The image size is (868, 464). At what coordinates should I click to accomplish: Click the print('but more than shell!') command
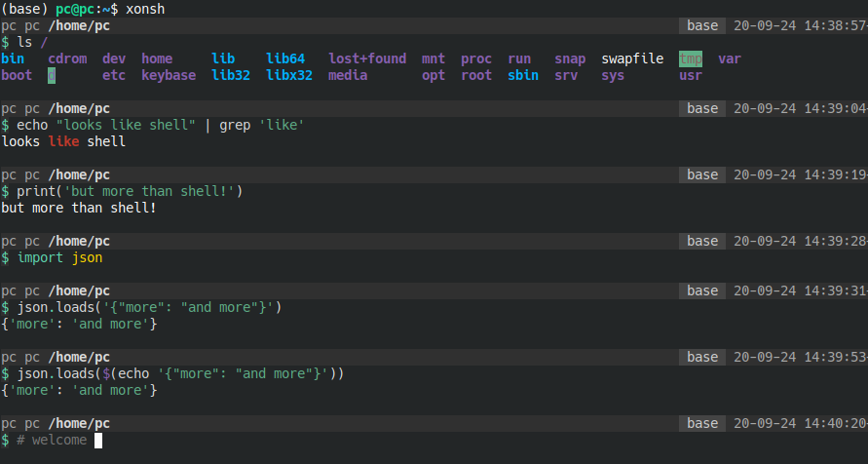(130, 192)
